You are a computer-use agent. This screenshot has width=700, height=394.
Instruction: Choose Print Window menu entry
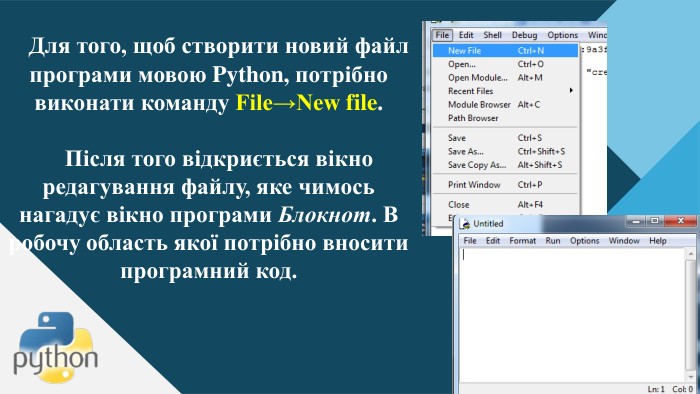[x=505, y=185]
